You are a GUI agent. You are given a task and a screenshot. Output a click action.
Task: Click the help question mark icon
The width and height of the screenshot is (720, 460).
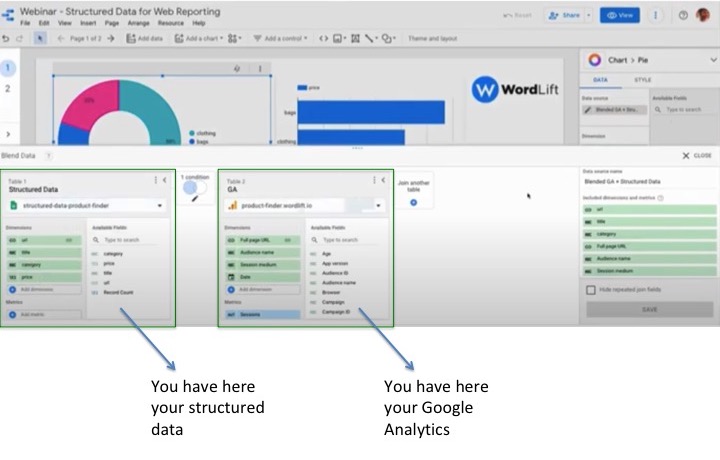coord(683,15)
